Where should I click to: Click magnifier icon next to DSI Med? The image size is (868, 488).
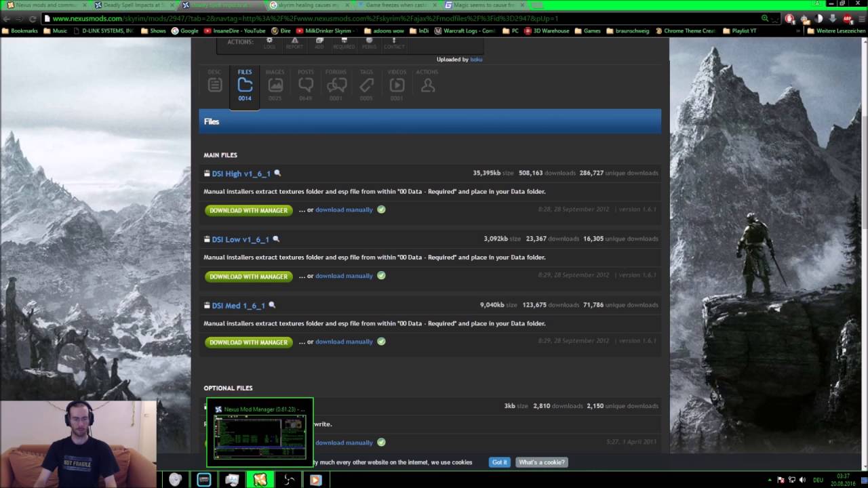point(272,306)
